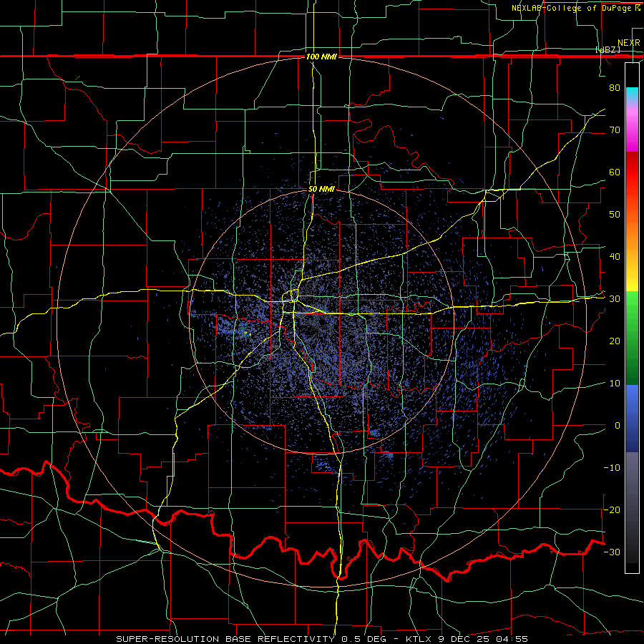644x644 pixels.
Task: Click the 30 value on the dBZ scale
Action: (x=615, y=299)
